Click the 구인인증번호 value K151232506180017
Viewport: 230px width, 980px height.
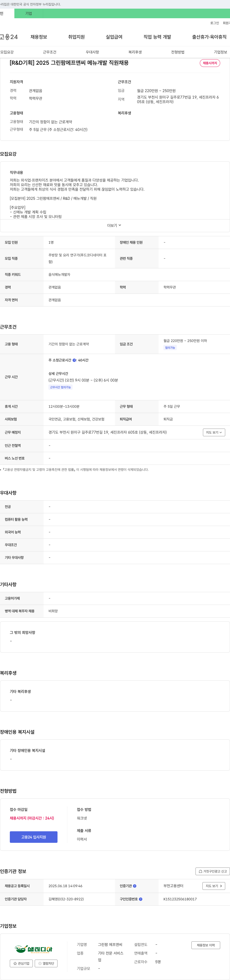(180, 899)
